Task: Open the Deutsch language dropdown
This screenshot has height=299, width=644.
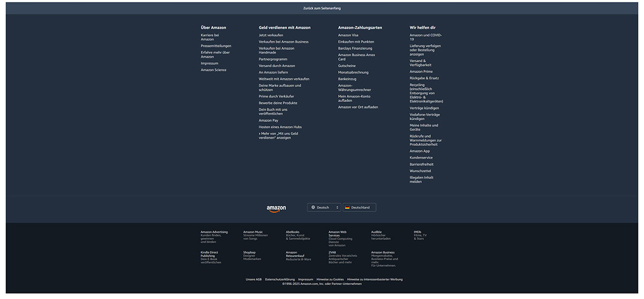Action: pyautogui.click(x=324, y=207)
